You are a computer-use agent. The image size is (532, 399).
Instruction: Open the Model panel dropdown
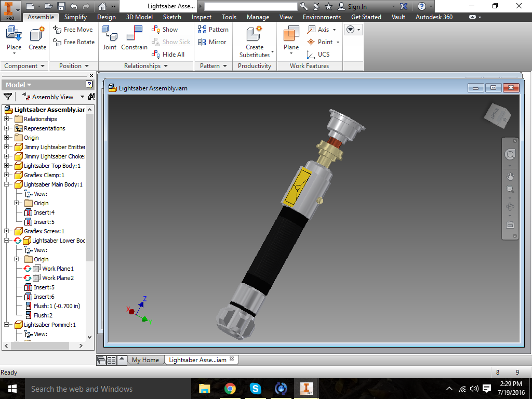pyautogui.click(x=19, y=85)
